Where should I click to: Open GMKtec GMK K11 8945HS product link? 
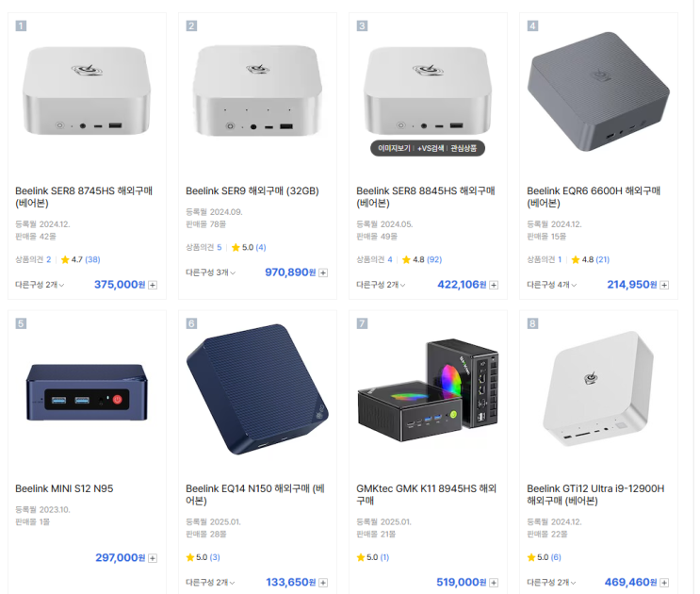(427, 494)
